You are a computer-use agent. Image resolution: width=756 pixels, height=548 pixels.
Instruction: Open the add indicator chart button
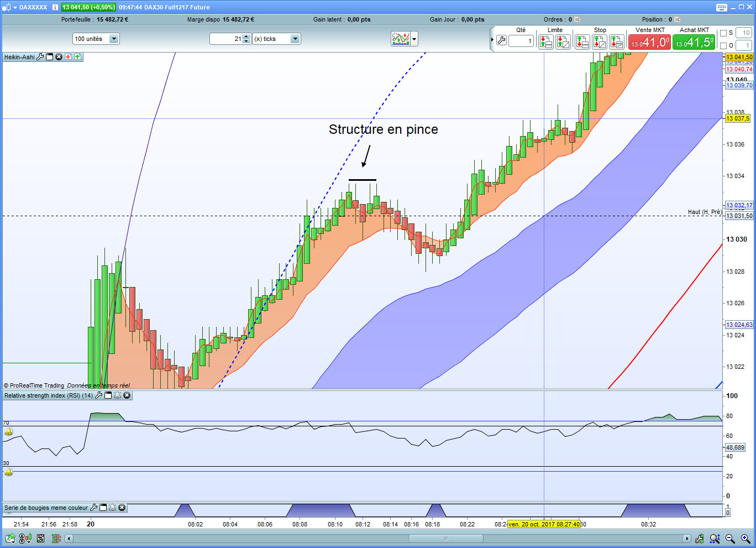point(400,39)
